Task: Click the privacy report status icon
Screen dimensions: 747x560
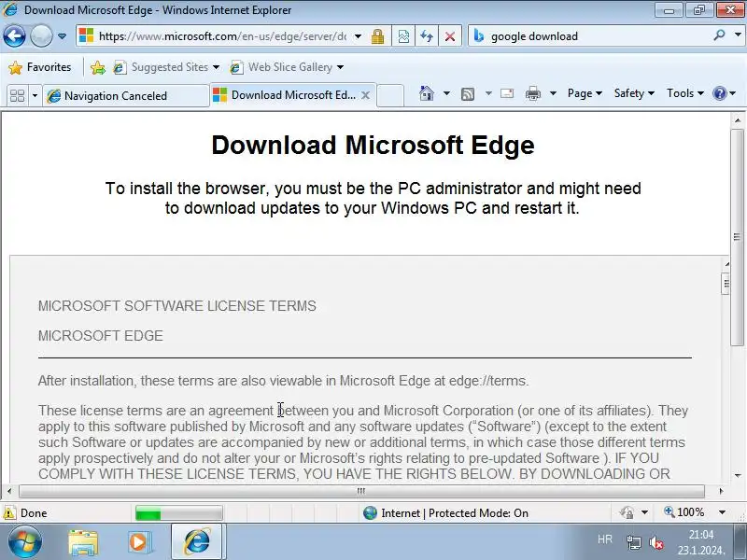Action: (627, 512)
